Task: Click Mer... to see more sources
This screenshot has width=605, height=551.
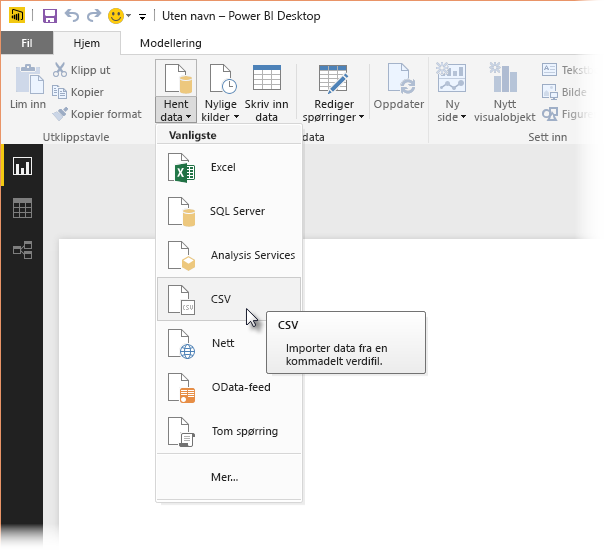Action: pos(229,477)
